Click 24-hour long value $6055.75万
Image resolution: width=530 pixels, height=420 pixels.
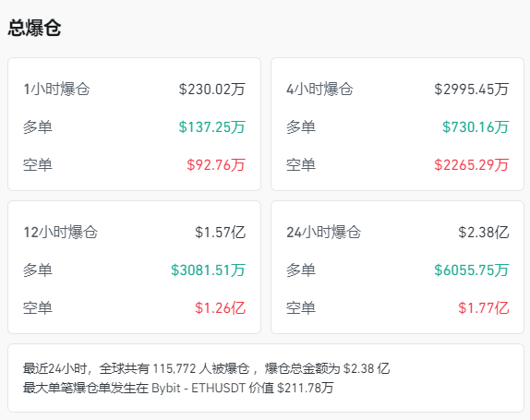pyautogui.click(x=472, y=270)
